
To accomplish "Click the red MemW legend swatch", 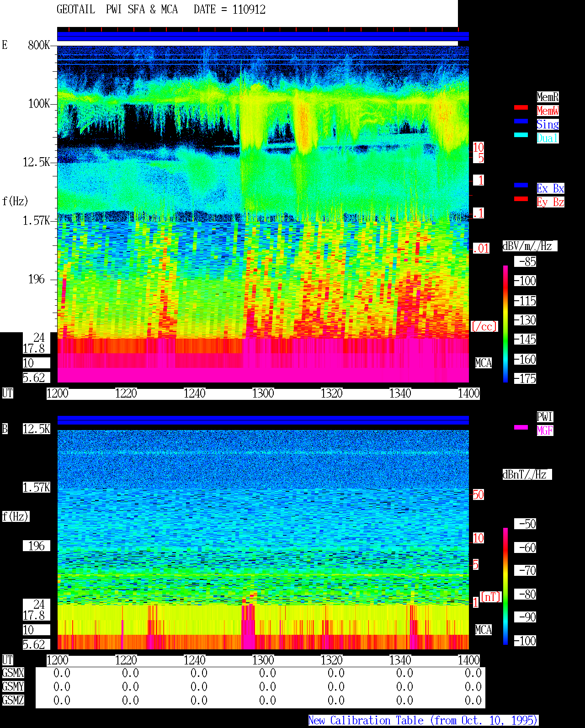I will [x=521, y=107].
